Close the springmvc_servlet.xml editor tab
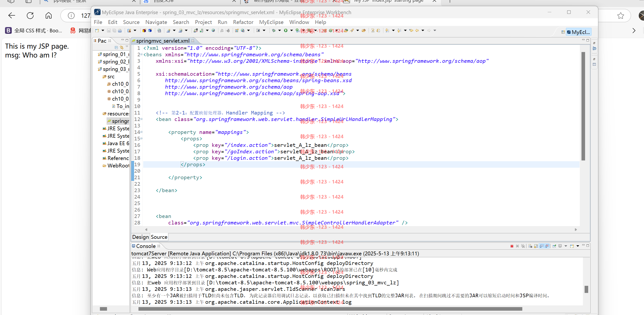 pos(193,41)
